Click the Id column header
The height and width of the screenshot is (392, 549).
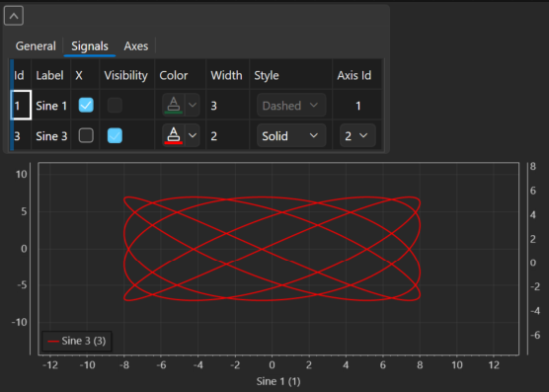[x=21, y=75]
